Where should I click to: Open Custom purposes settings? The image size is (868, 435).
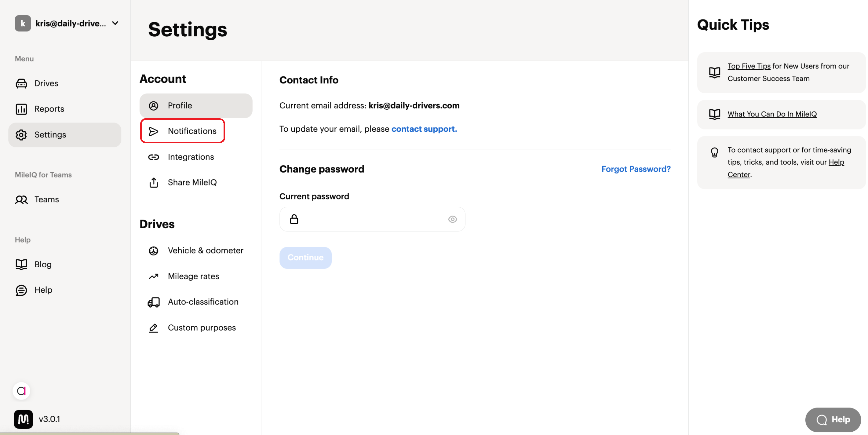pyautogui.click(x=196, y=328)
